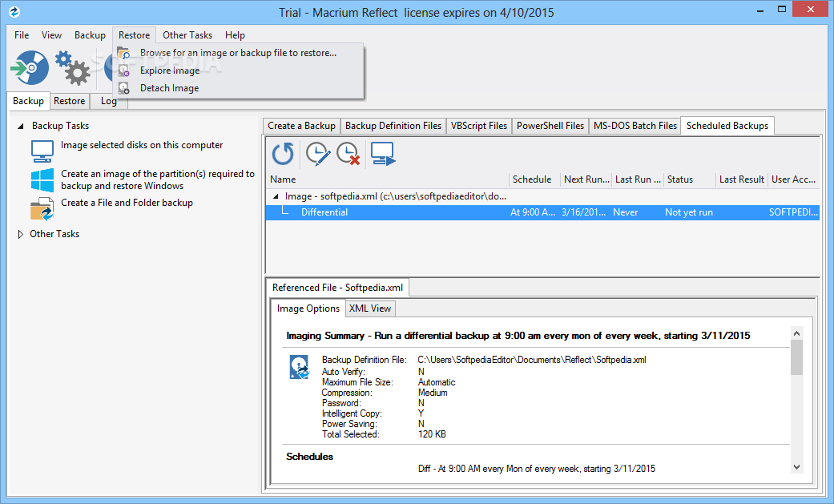834x504 pixels.
Task: Select the Referenced File - Softpedia.xml tab
Action: 338,288
